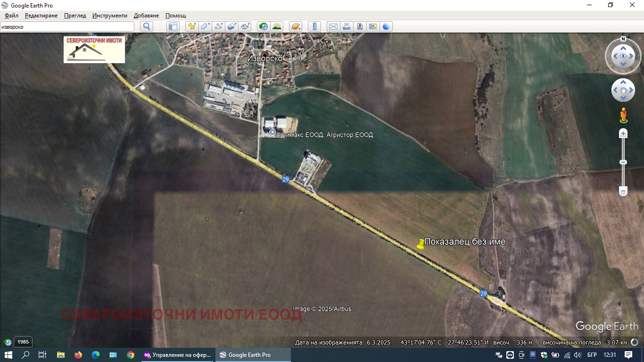Screen dimensions: 644x362
Task: Click the print toolbar icon
Action: click(x=347, y=27)
